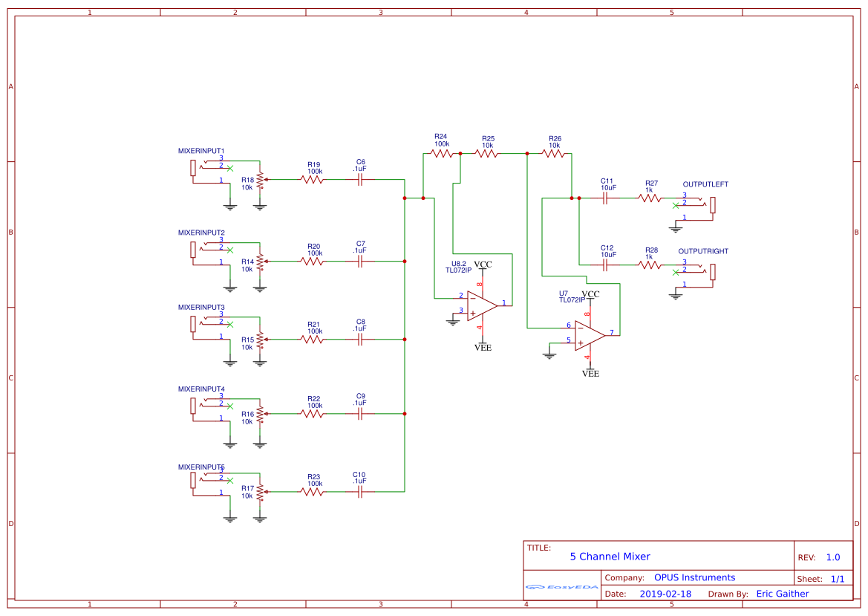
Task: Select the 2019-02-18 date field
Action: point(666,594)
